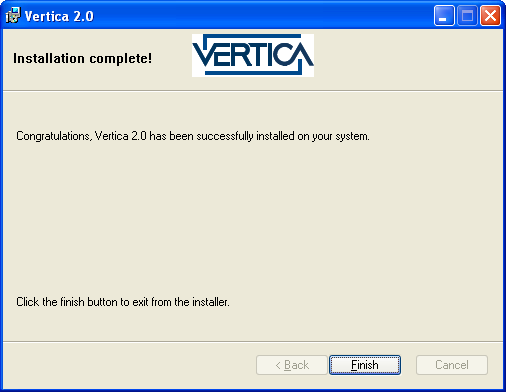Viewport: 506px width, 392px height.
Task: Click "exit from the installer" in the bottom text
Action: 181,302
